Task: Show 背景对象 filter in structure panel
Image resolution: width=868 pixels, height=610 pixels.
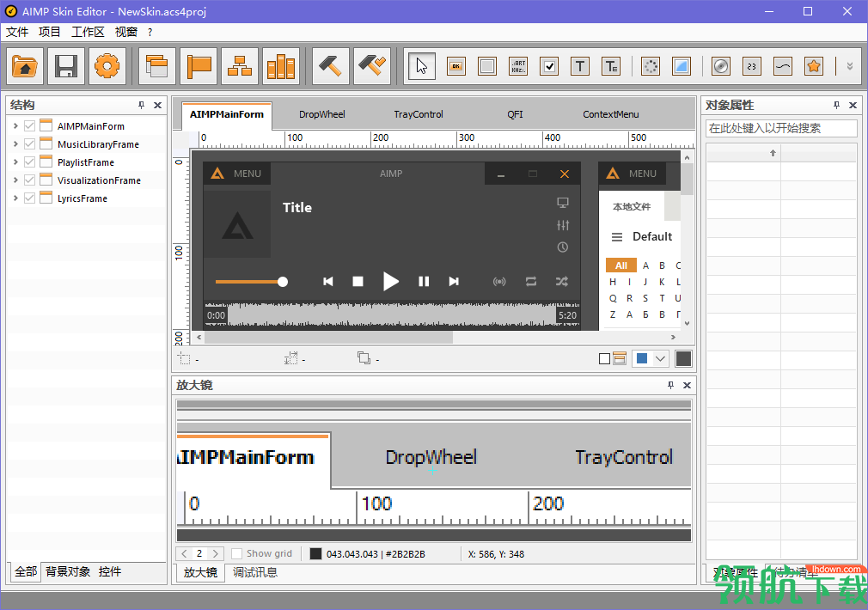Action: (x=68, y=572)
